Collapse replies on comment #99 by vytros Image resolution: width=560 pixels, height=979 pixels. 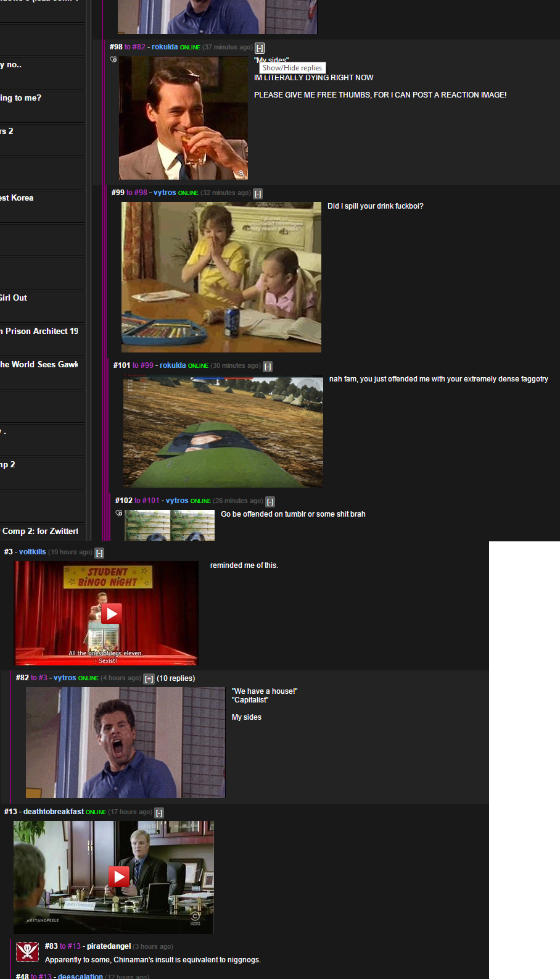point(258,193)
